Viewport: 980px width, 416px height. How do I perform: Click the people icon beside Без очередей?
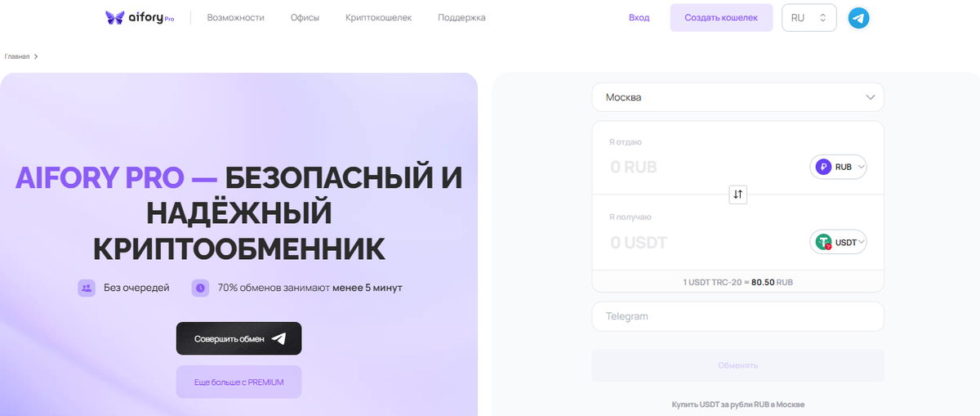click(x=87, y=288)
